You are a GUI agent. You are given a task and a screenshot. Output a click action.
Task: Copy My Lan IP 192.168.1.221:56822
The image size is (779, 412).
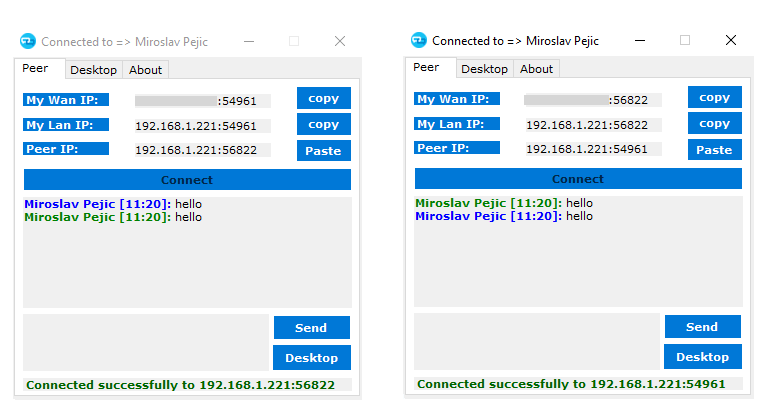click(714, 124)
